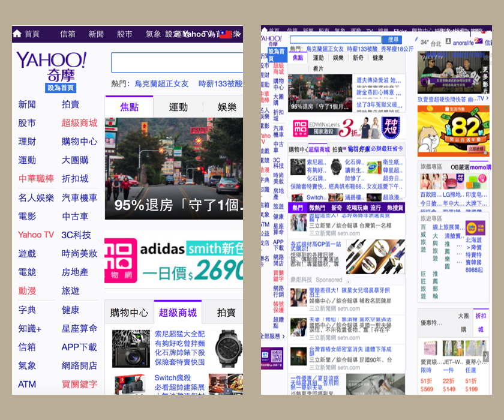The height and width of the screenshot is (420, 504).
Task: Select 微熱門 tab in purple trending bar
Action: coord(317,208)
